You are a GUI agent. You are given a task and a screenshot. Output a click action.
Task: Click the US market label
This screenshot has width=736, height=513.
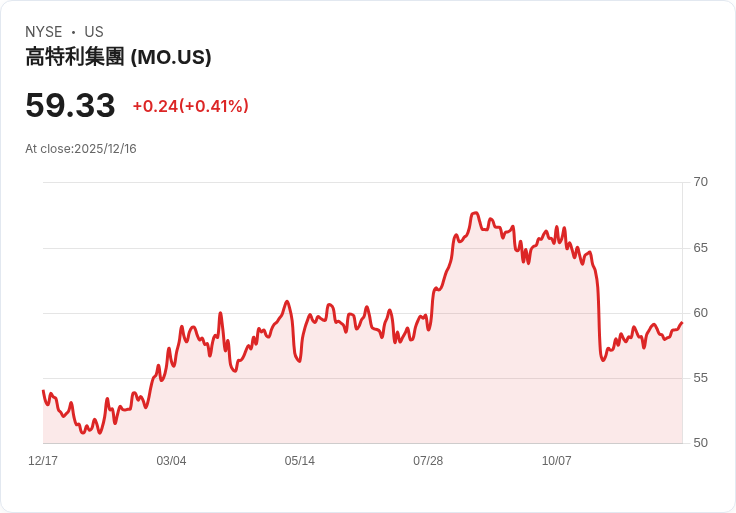click(94, 32)
